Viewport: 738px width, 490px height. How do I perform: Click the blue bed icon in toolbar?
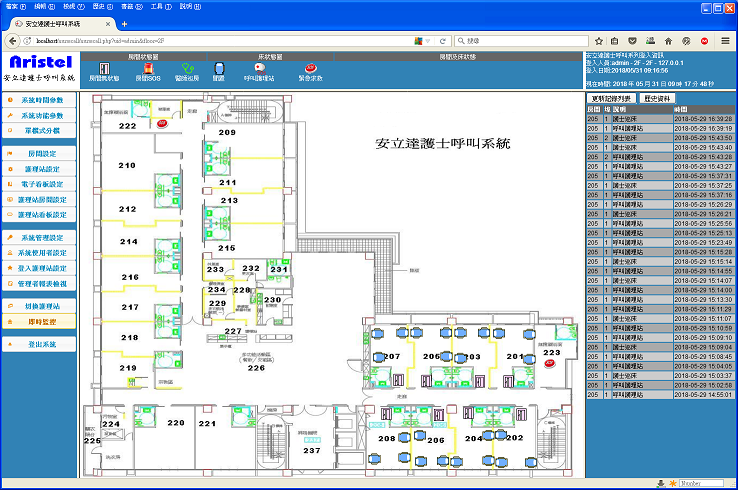(219, 69)
